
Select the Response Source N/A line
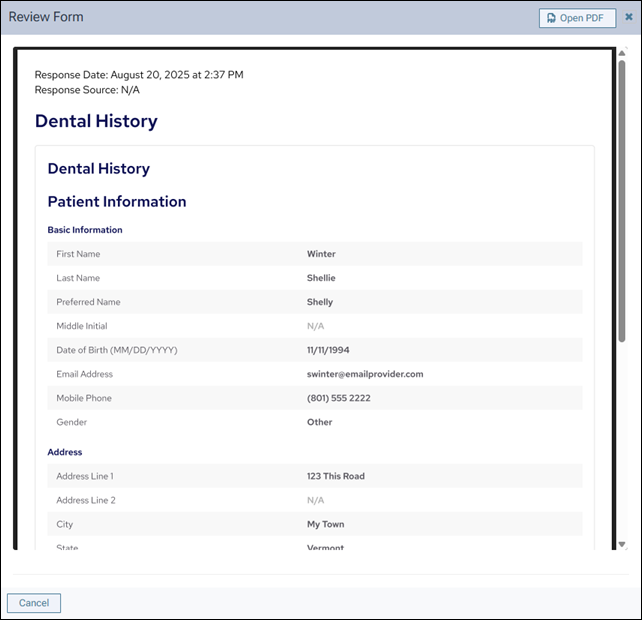tap(87, 90)
